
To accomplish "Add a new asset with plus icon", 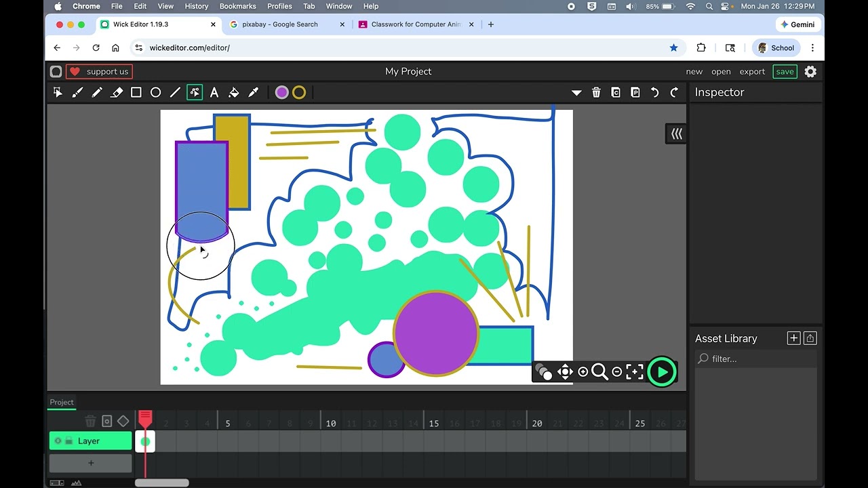I will tap(793, 338).
